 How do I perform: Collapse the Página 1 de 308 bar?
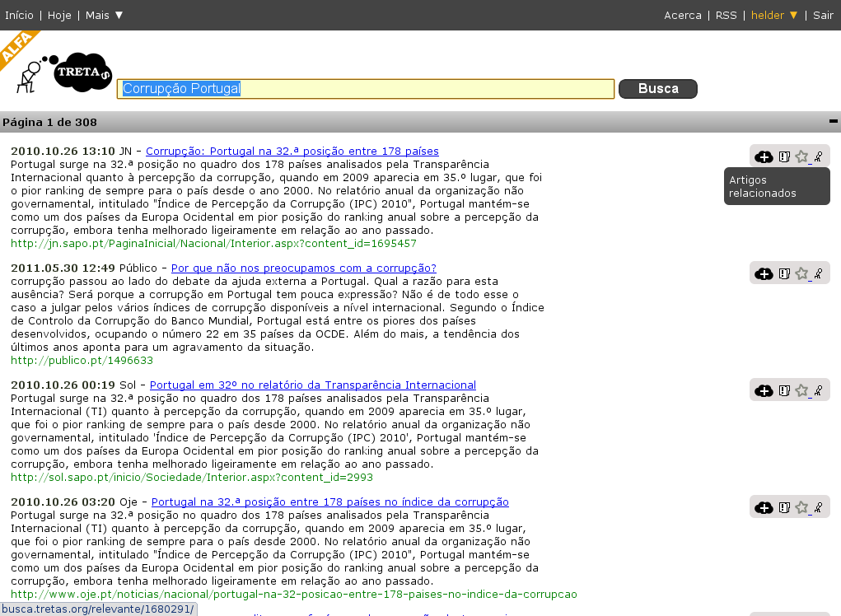[833, 122]
